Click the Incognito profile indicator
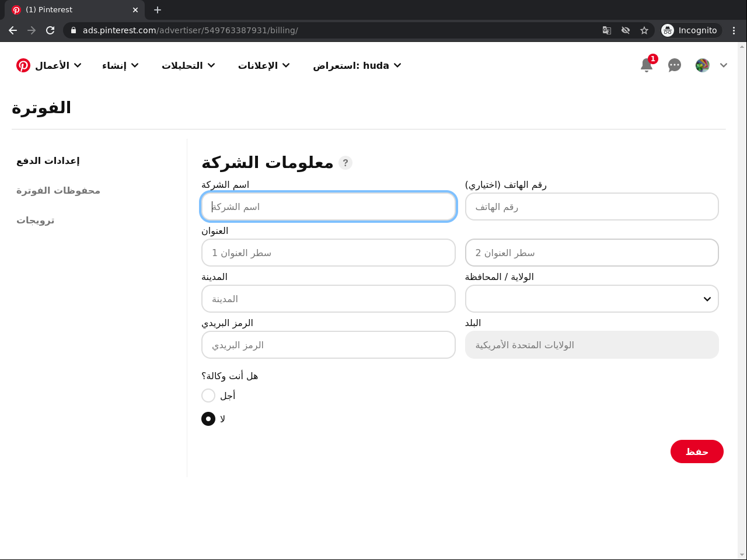 point(691,30)
